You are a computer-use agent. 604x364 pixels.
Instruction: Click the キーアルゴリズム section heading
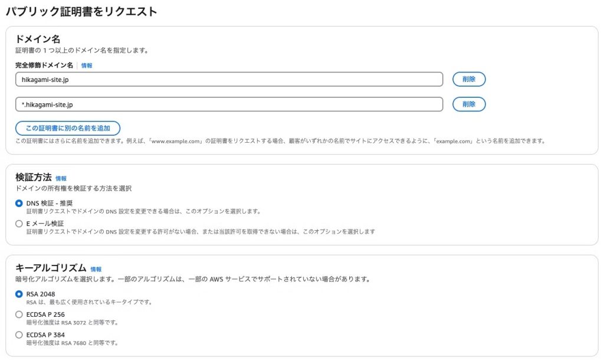click(51, 268)
